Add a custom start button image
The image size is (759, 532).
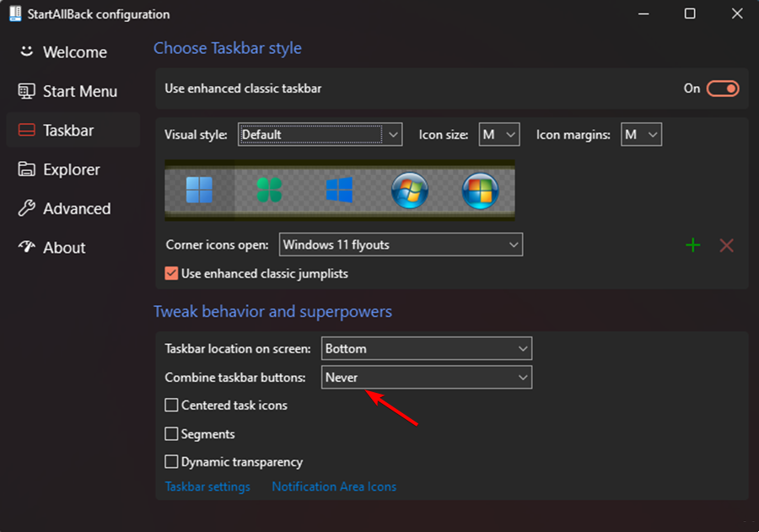[x=692, y=245]
